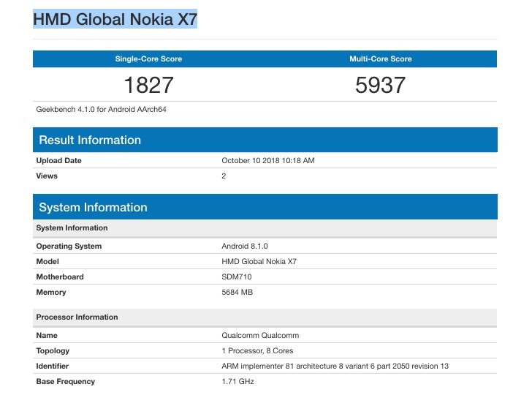Click the single-core score value 1827
The height and width of the screenshot is (395, 532).
(x=148, y=85)
